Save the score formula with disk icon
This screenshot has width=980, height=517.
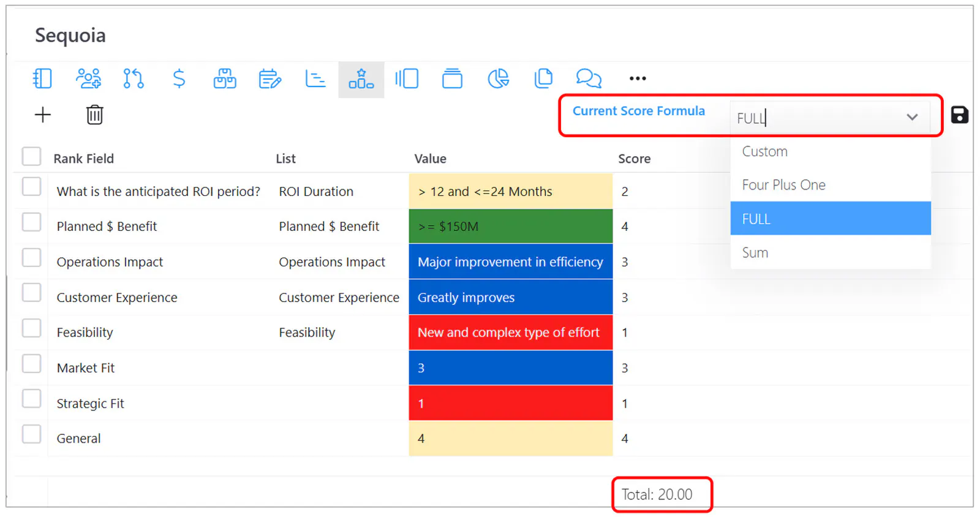pos(960,115)
